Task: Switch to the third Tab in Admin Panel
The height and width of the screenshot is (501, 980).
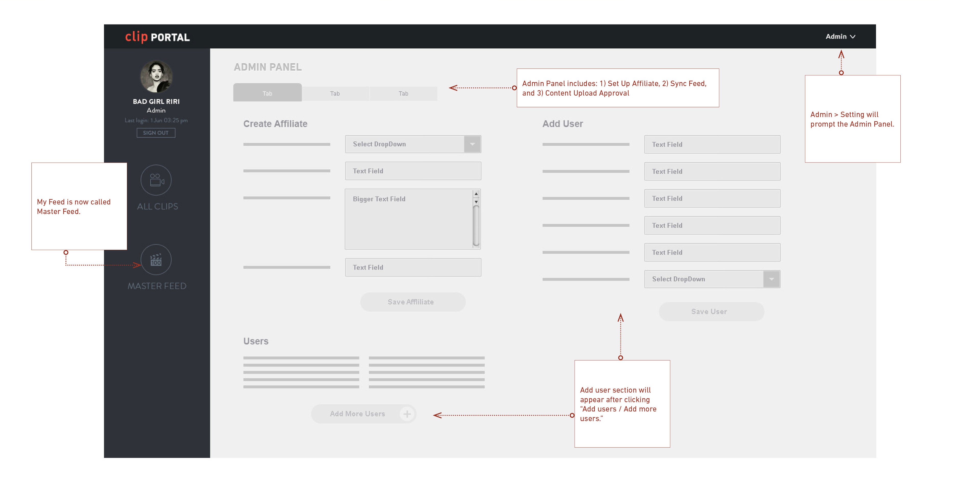Action: coord(403,94)
